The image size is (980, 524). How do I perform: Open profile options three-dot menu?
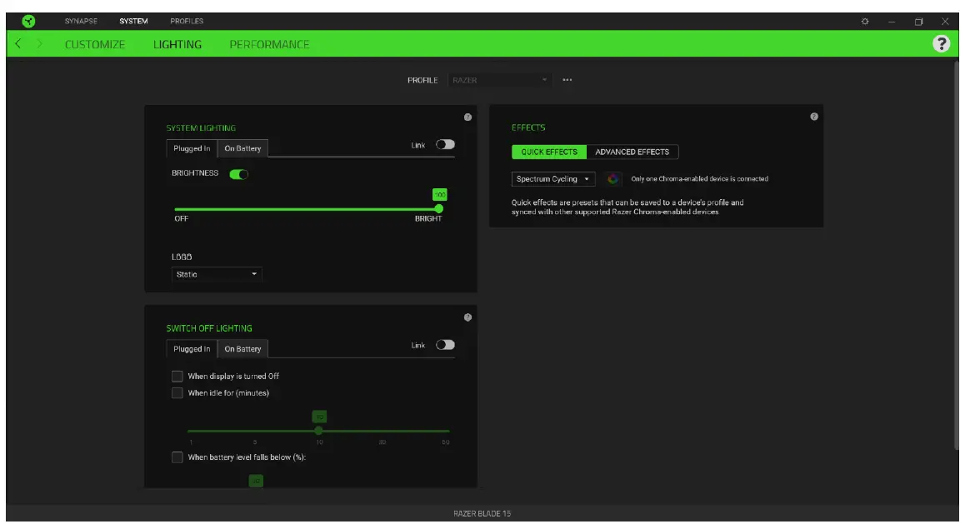pos(567,80)
